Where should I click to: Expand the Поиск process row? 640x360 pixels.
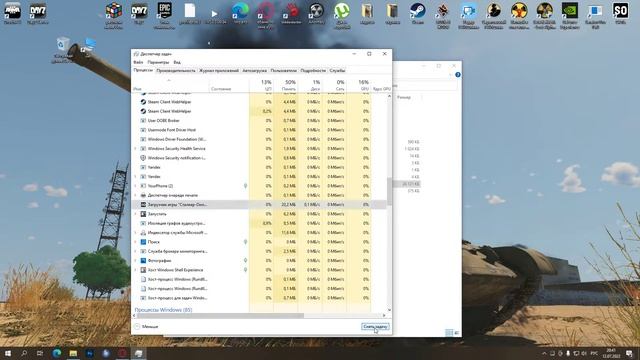(136, 242)
